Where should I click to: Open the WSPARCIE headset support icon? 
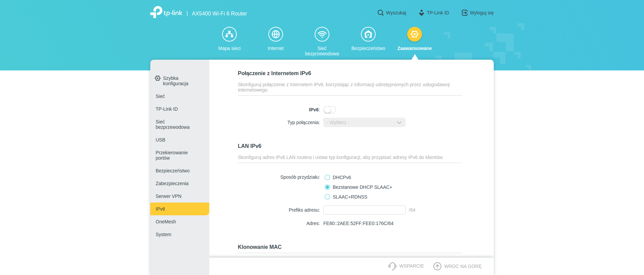[x=392, y=266]
